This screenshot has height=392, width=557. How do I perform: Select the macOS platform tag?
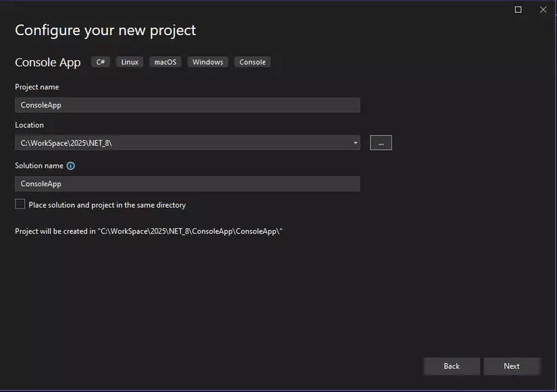(165, 62)
